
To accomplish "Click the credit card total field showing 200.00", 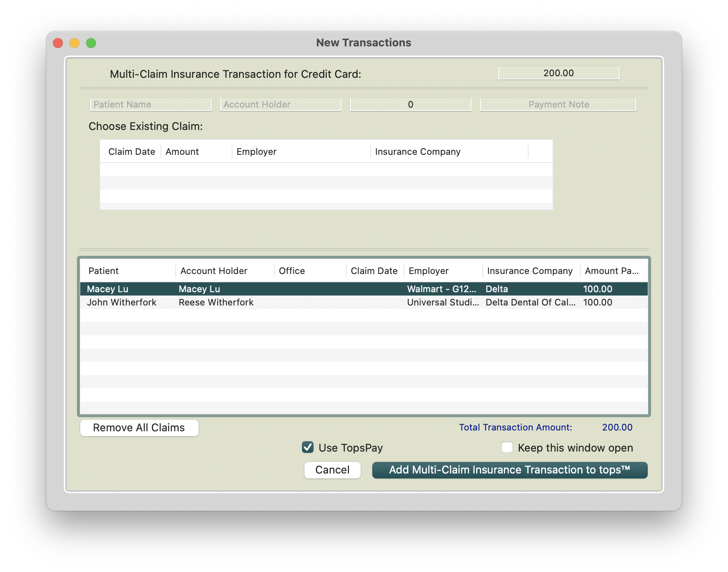I will click(x=558, y=73).
